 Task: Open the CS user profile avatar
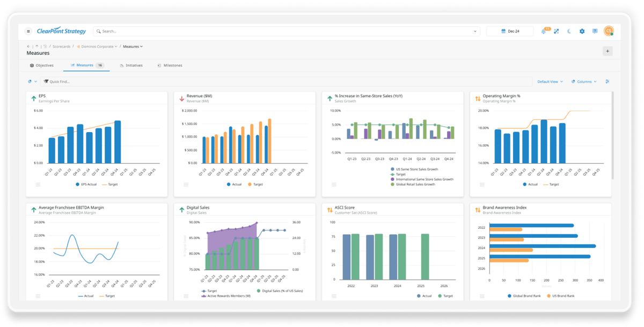coord(609,31)
